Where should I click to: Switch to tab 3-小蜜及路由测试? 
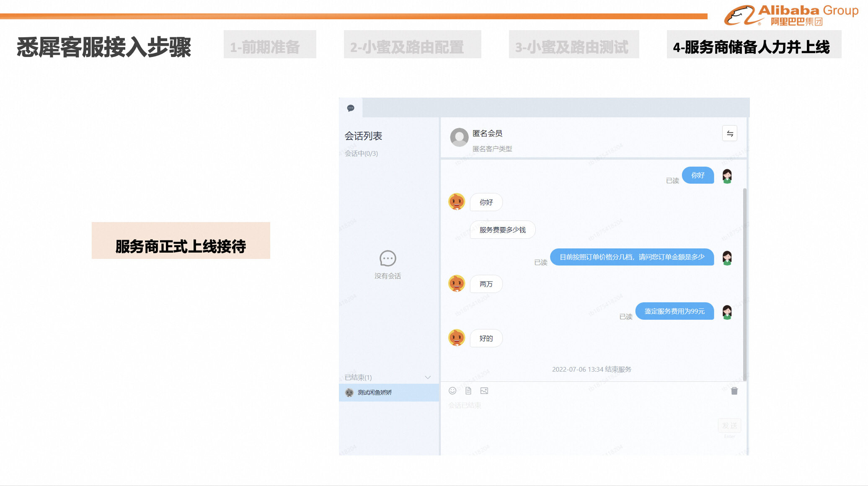[573, 45]
